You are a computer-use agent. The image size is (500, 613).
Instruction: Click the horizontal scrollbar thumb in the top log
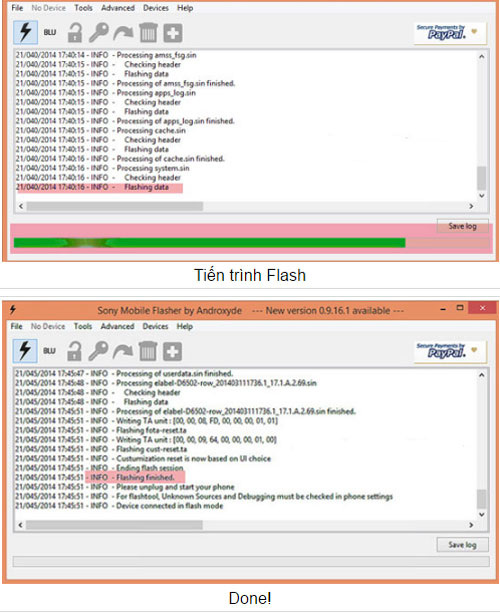pyautogui.click(x=115, y=206)
